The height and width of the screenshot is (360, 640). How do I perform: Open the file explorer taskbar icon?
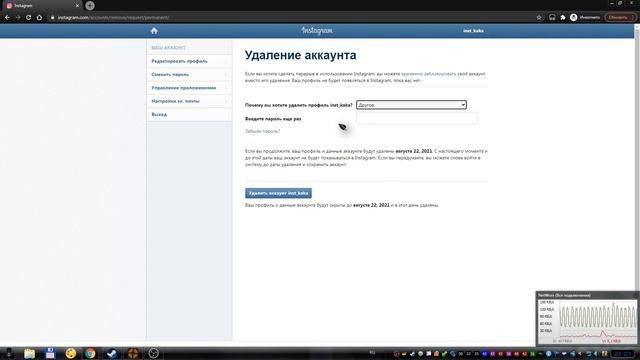point(29,353)
